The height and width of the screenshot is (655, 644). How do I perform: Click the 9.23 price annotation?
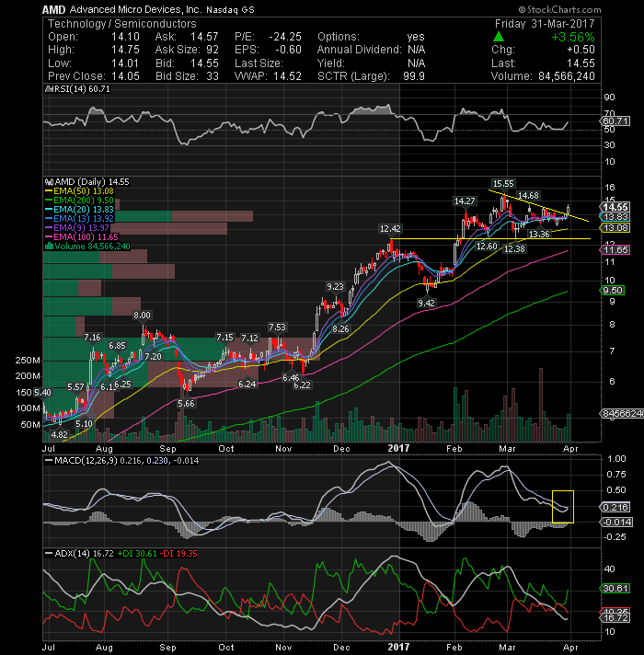tap(336, 287)
